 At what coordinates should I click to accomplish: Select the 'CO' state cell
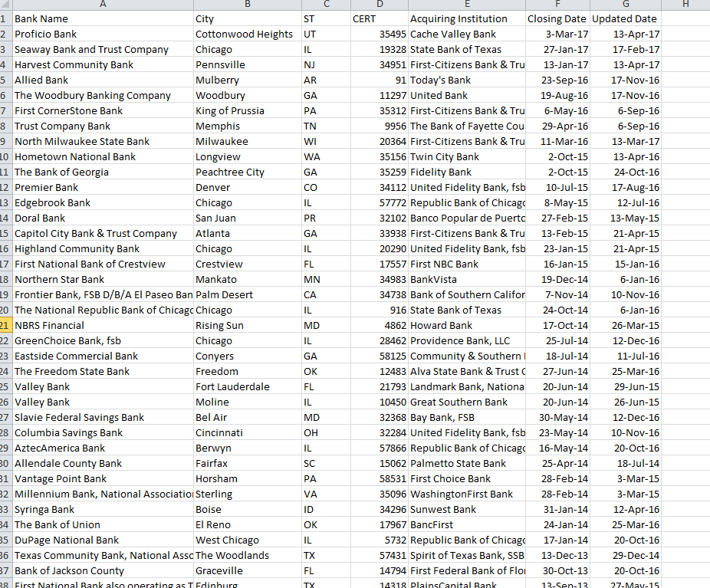(326, 188)
